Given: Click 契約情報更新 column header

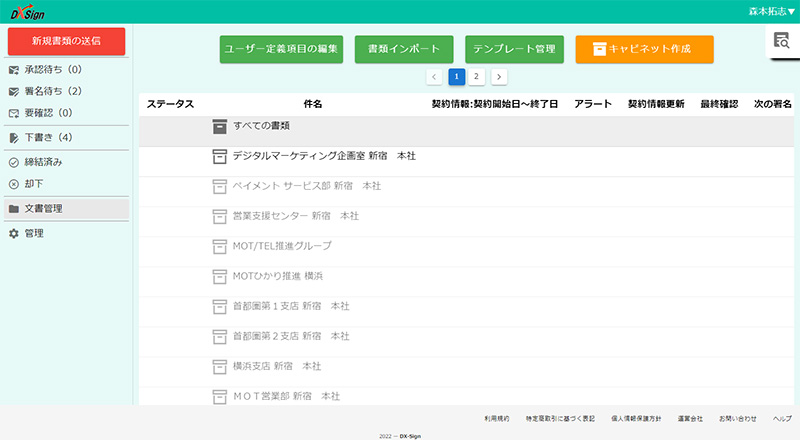Looking at the screenshot, I should click(x=656, y=104).
